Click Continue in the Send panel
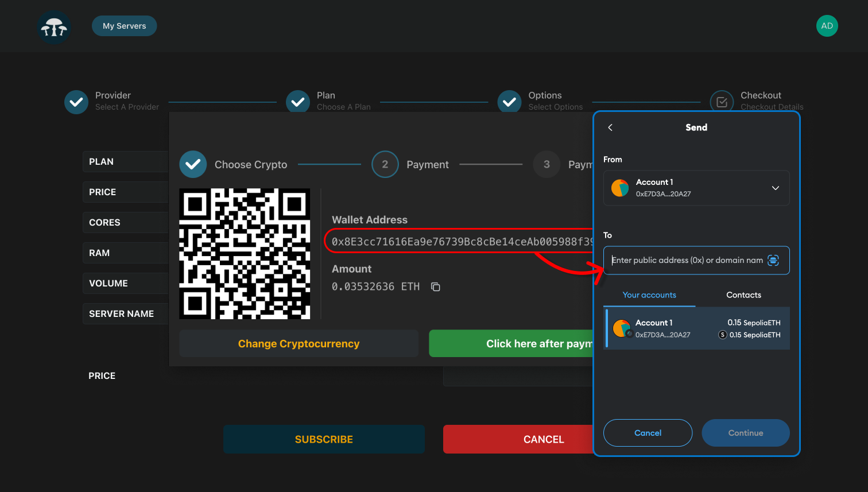This screenshot has height=492, width=868. pyautogui.click(x=745, y=433)
